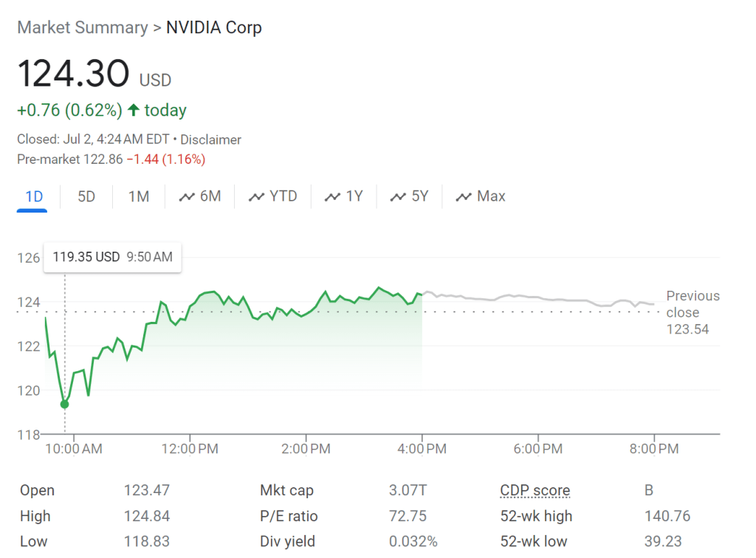Screen dimensions: 756x558
Task: Click the Max trend line icon
Action: (x=464, y=197)
